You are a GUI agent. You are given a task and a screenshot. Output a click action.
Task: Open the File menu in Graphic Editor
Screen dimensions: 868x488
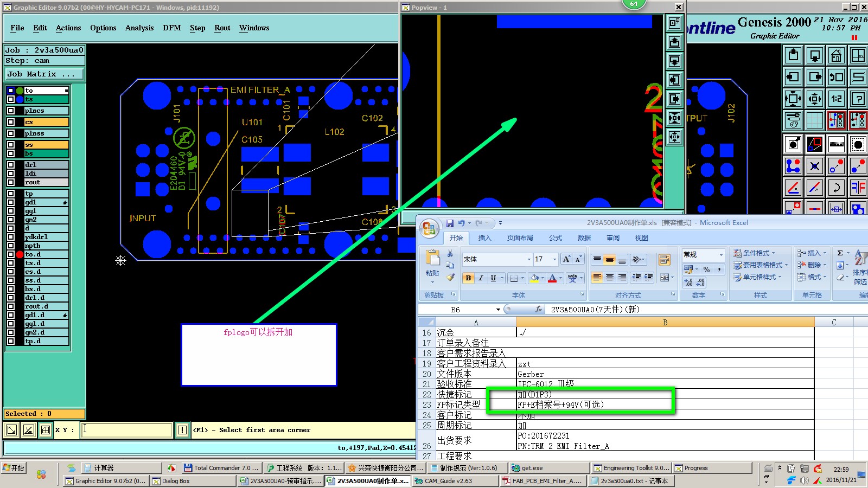(17, 28)
